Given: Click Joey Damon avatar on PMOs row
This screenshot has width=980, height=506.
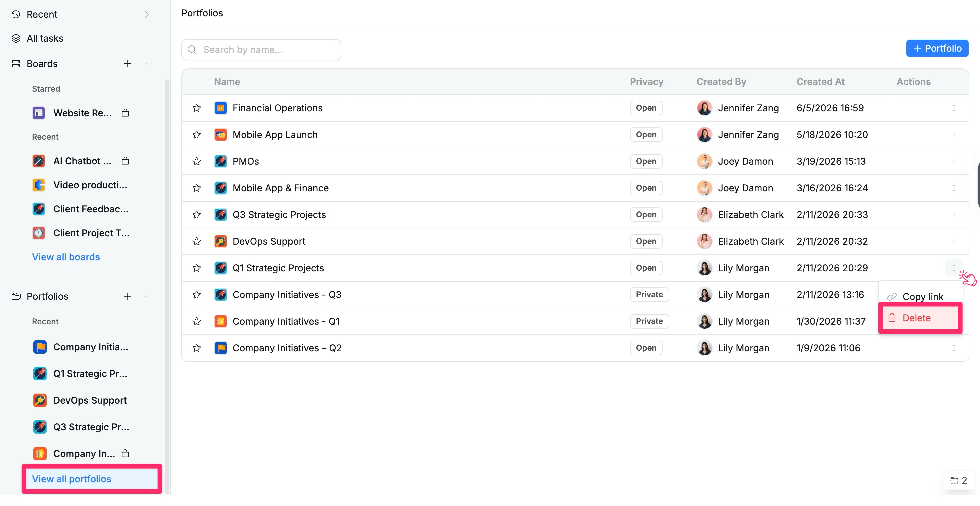Looking at the screenshot, I should [704, 161].
